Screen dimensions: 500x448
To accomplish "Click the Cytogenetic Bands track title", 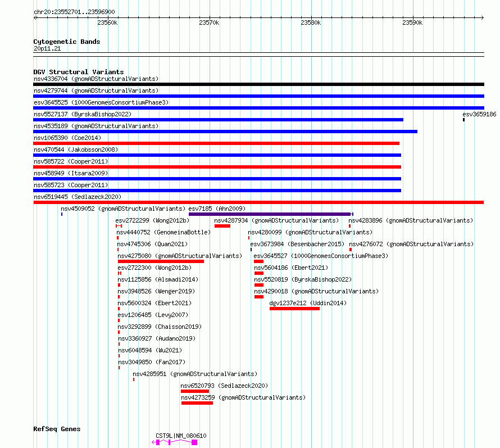I will [67, 42].
